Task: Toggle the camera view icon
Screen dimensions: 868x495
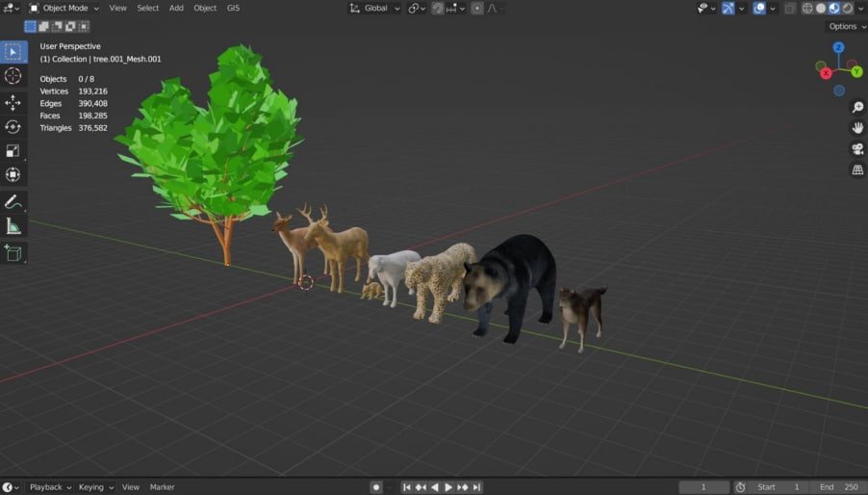Action: 857,149
